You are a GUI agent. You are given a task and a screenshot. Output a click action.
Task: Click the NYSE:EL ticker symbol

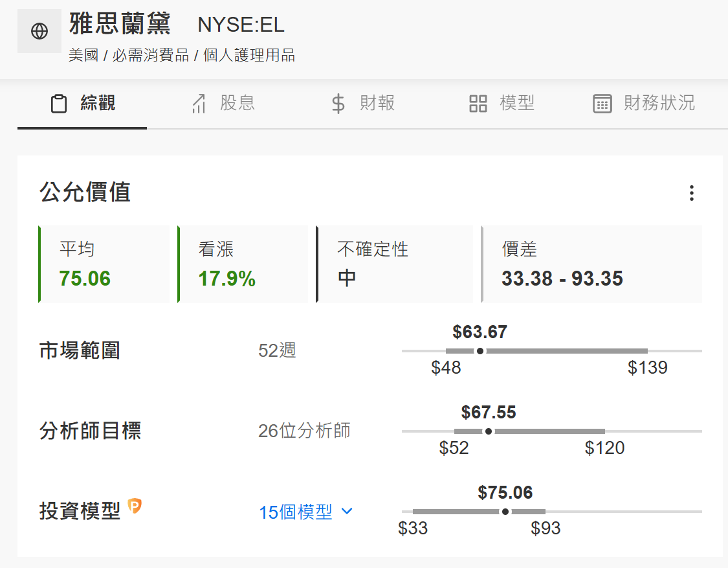click(x=241, y=25)
